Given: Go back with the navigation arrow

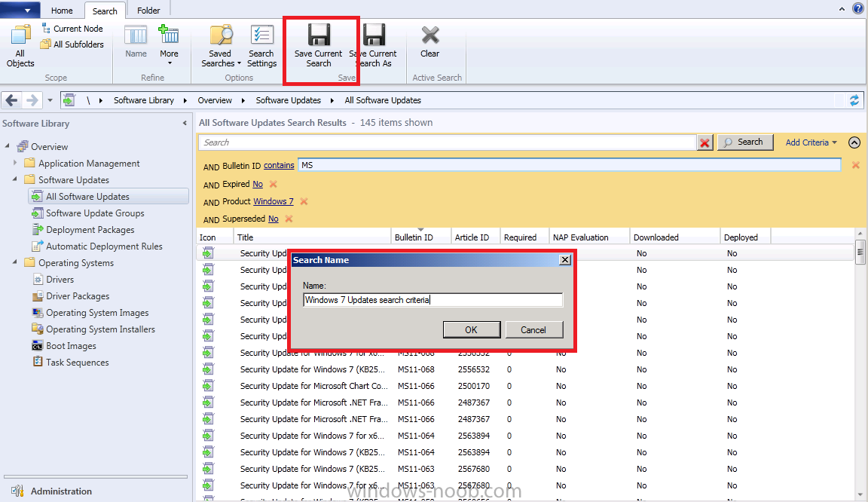Looking at the screenshot, I should tap(11, 100).
